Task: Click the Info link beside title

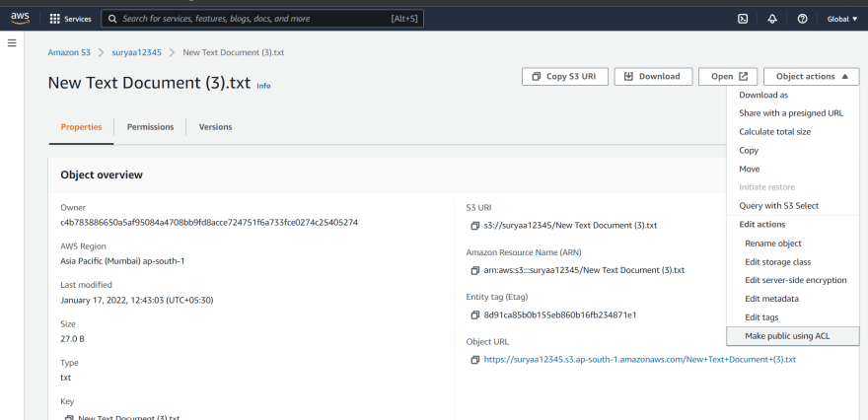Action: [263, 86]
